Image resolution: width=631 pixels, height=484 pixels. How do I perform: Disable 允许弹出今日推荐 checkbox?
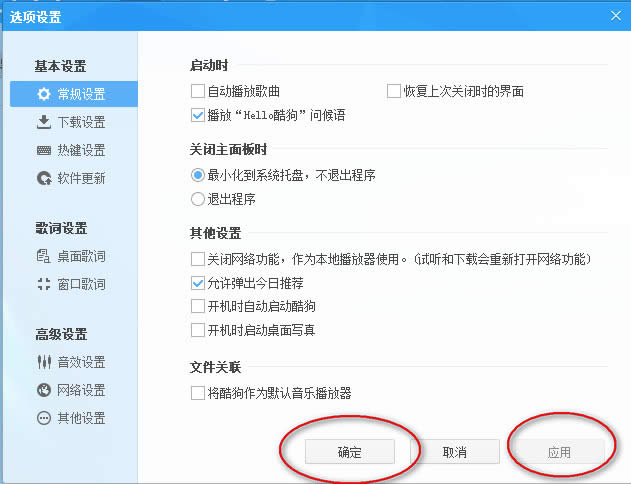click(x=198, y=284)
